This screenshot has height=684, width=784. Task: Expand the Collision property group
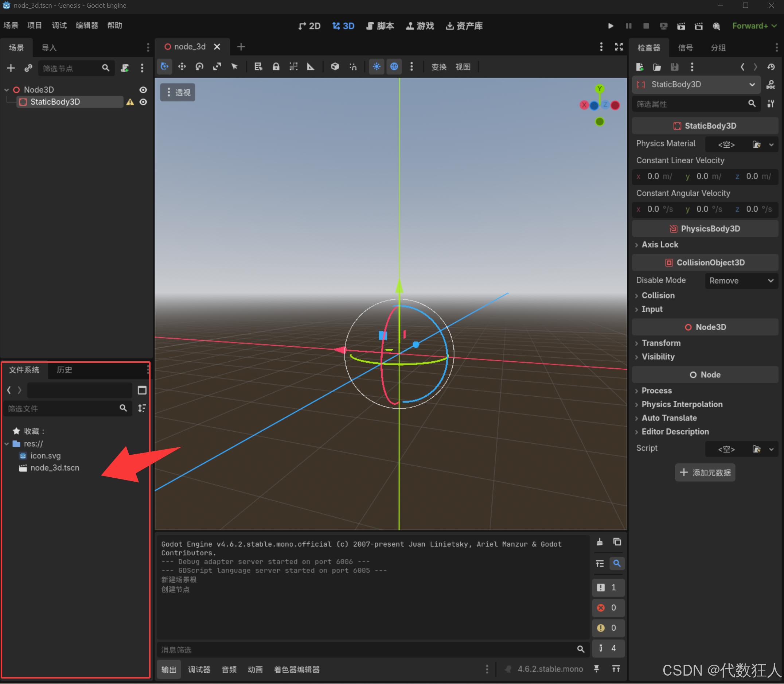[x=658, y=295]
